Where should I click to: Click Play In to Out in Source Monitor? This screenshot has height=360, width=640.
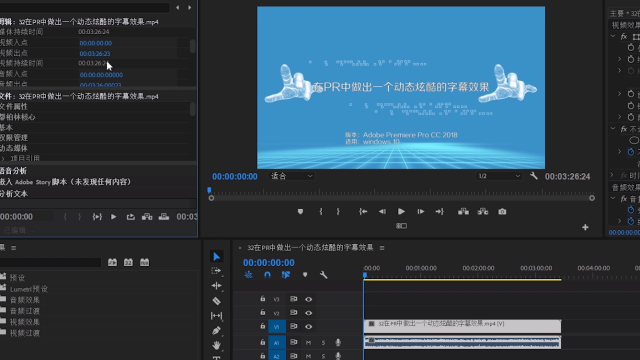97,217
